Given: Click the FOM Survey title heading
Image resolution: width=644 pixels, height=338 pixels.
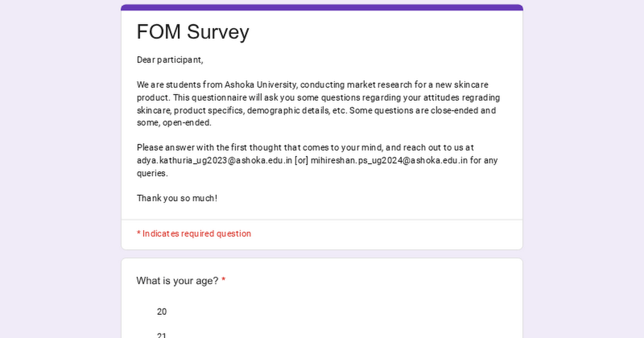Looking at the screenshot, I should [x=193, y=32].
